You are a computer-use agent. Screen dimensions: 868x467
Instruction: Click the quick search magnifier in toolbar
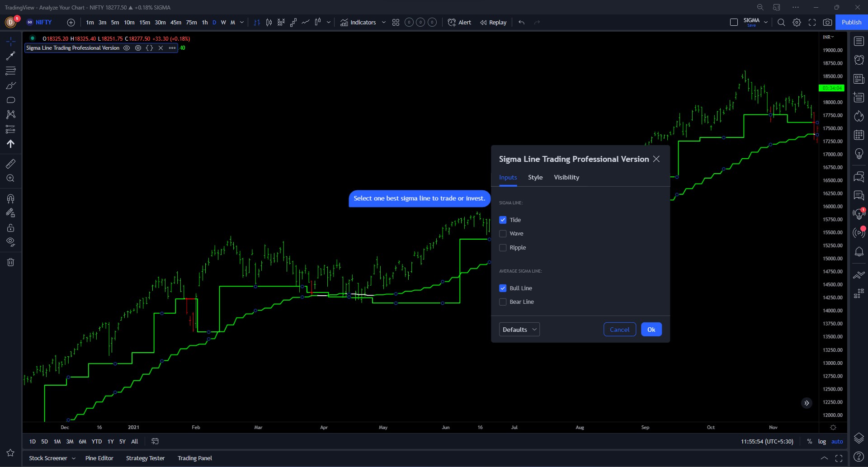pyautogui.click(x=781, y=22)
